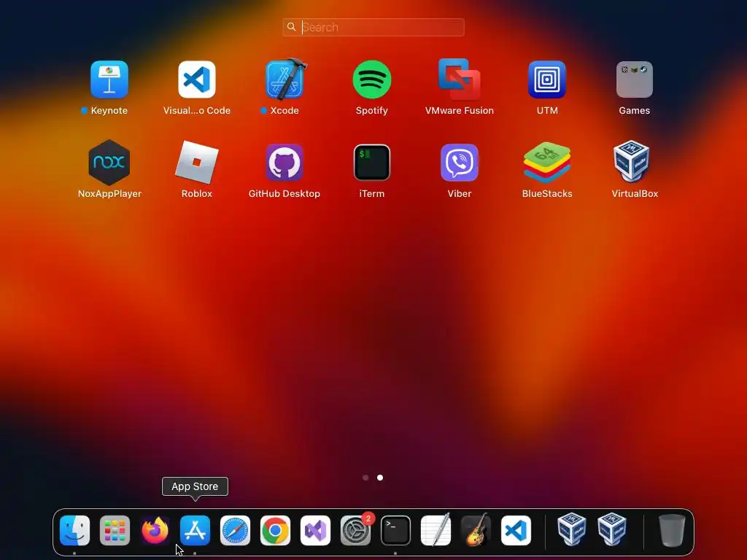Viewport: 747px width, 560px height.
Task: Open Firefox from the Dock
Action: tap(155, 530)
